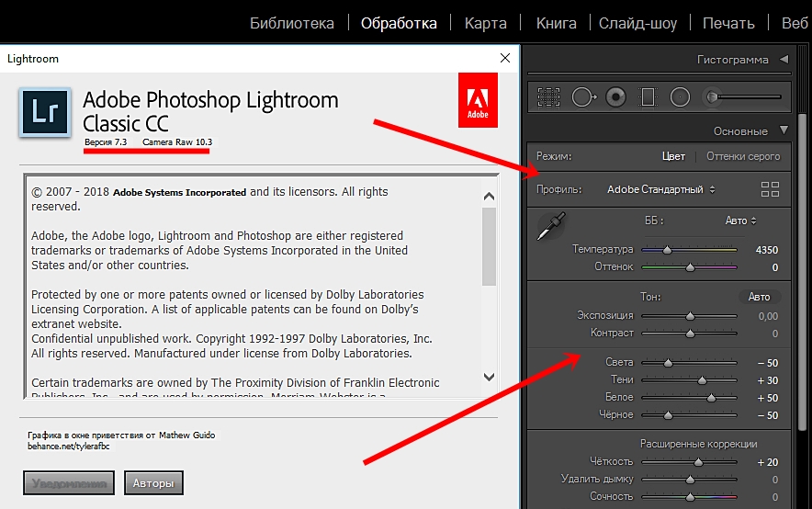The width and height of the screenshot is (812, 509).
Task: Click the Чёткость value +20
Action: click(x=768, y=462)
